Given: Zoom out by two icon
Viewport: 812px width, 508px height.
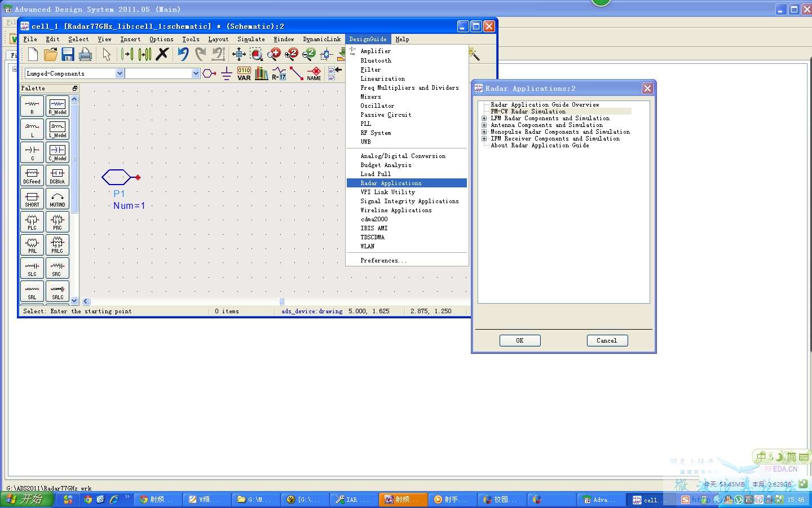Looking at the screenshot, I should coord(309,54).
